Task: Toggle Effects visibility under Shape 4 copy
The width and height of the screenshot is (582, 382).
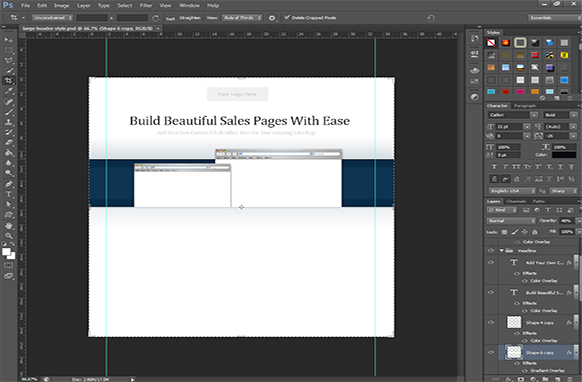Action: (517, 333)
